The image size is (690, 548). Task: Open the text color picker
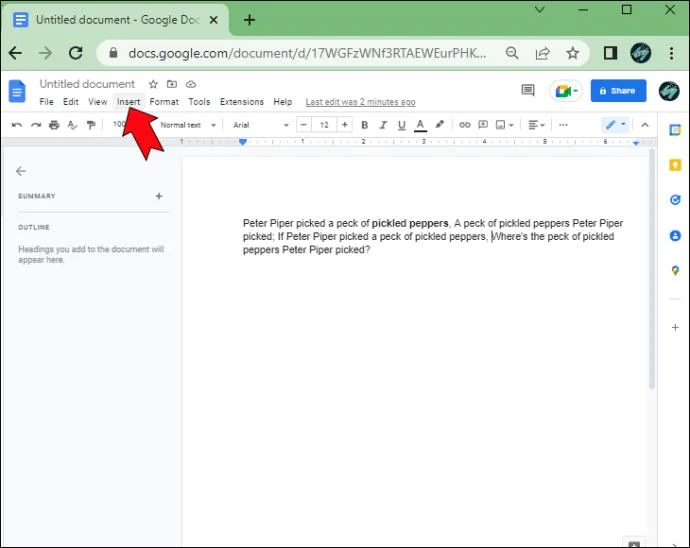(420, 125)
